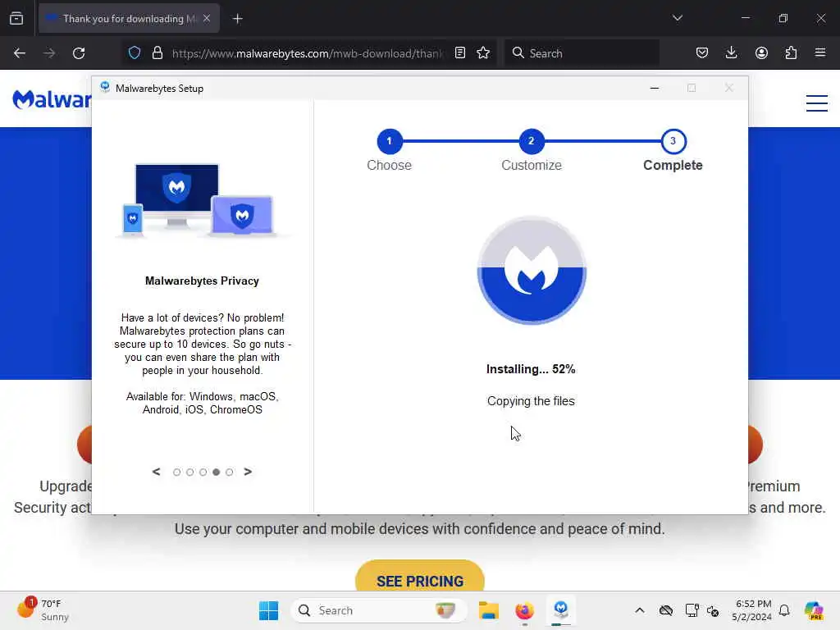Save to Pocket icon in Firefox toolbar

[702, 52]
